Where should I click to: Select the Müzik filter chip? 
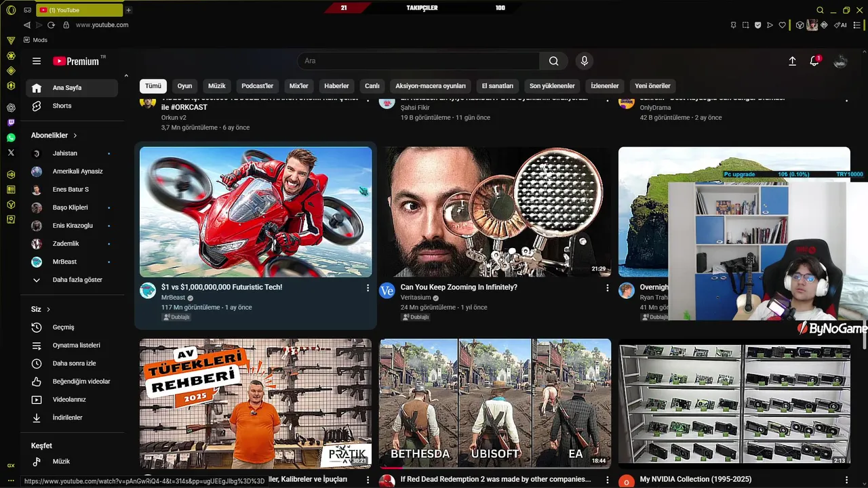tap(217, 86)
